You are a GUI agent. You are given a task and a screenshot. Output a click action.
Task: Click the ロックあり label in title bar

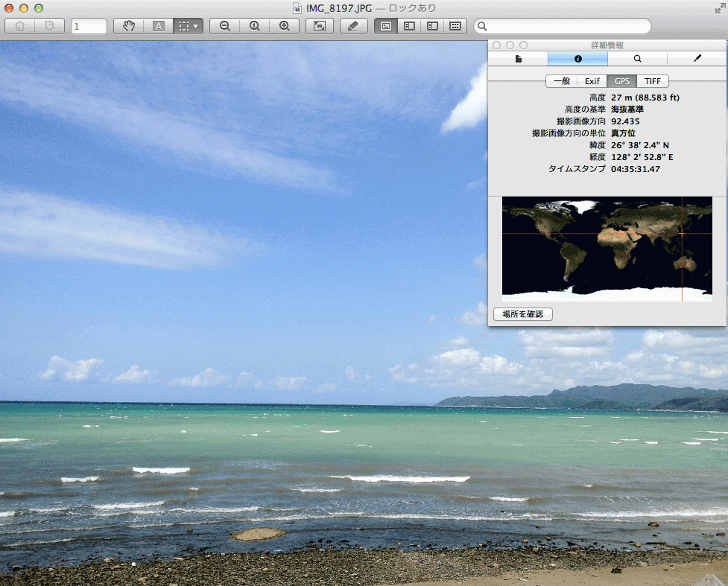[412, 8]
